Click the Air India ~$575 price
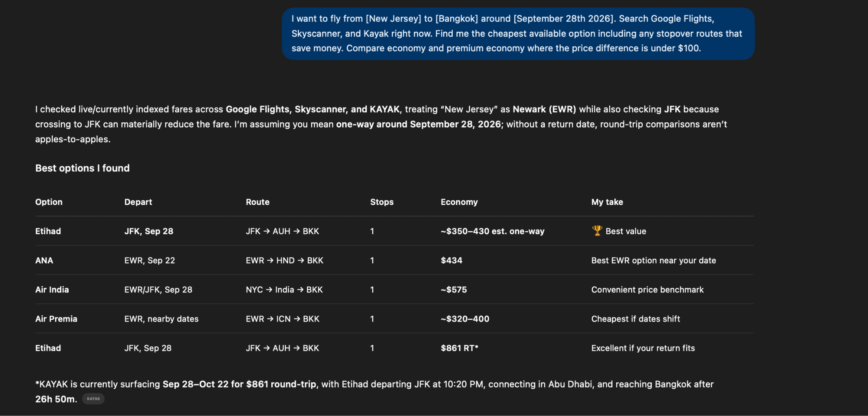This screenshot has width=868, height=416. [x=454, y=289]
